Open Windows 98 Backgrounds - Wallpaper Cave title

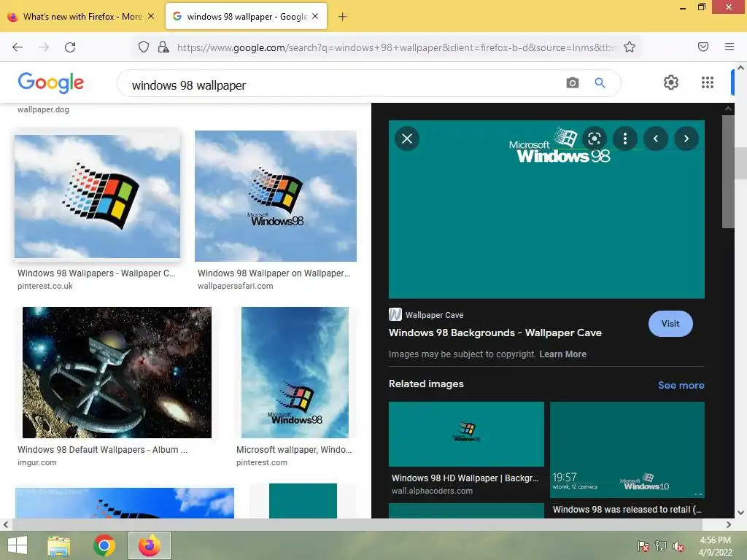pos(495,332)
